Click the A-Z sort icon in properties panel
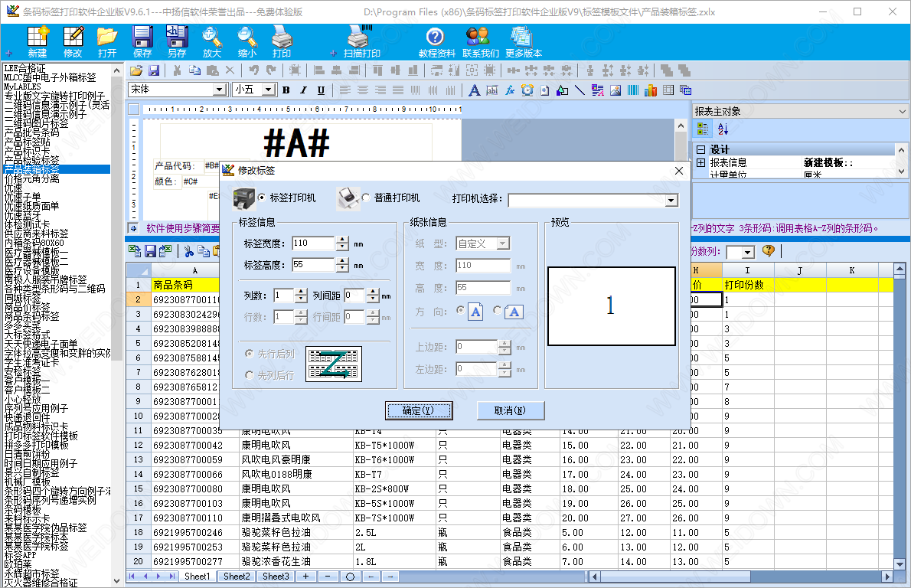Viewport: 911px width, 588px height. (722, 129)
